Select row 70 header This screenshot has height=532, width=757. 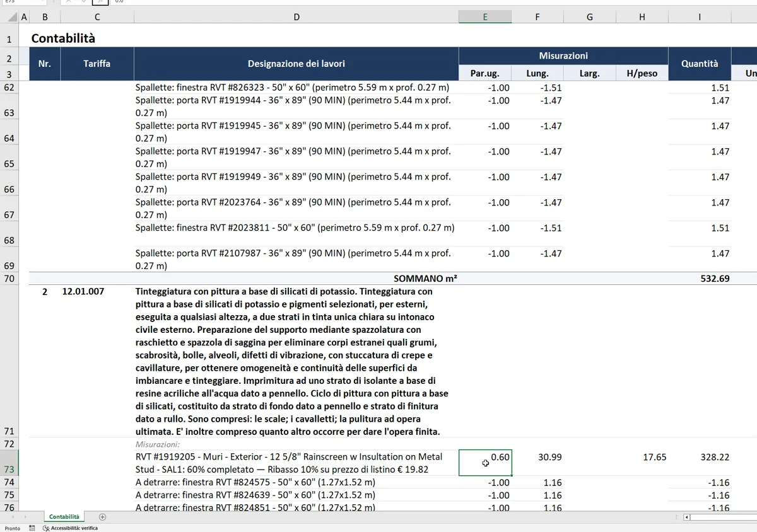(x=9, y=278)
